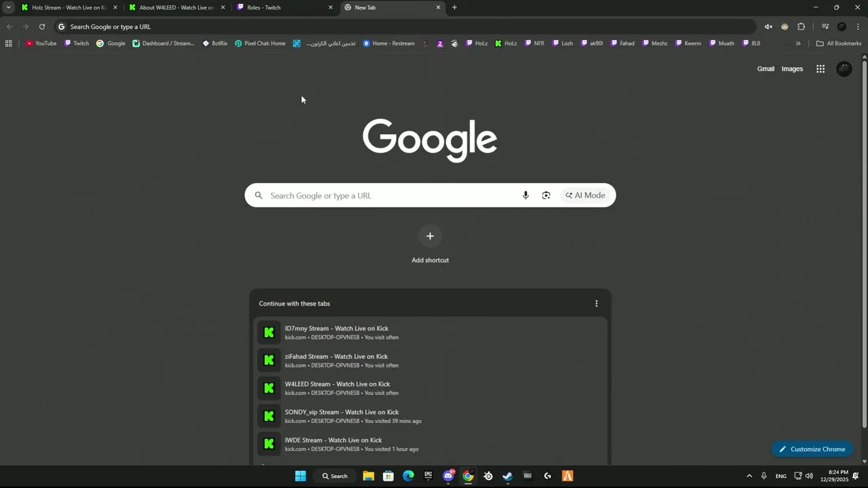The width and height of the screenshot is (868, 488).
Task: Open the media control icon in toolbar
Action: [x=825, y=26]
